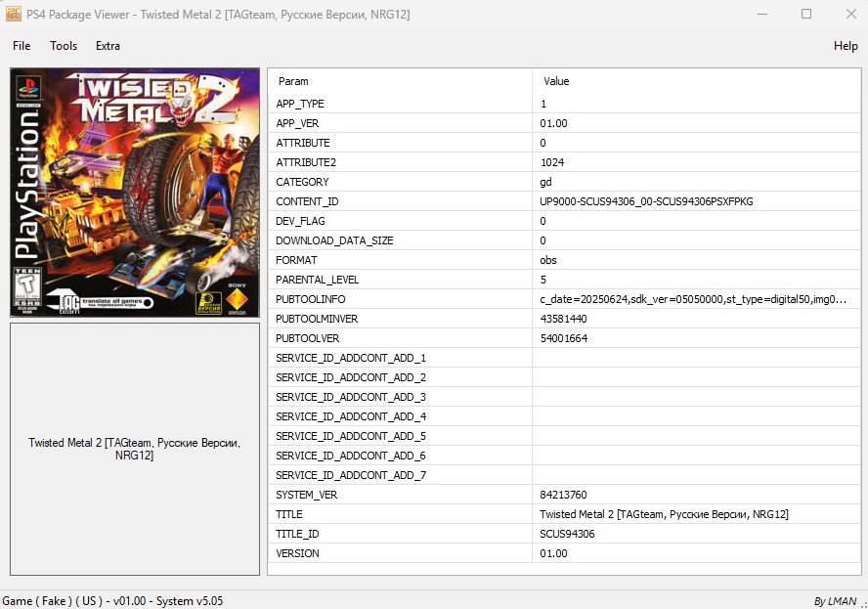Click the TITLE value in the Value column
Viewport: 868px width, 609px height.
tap(665, 514)
